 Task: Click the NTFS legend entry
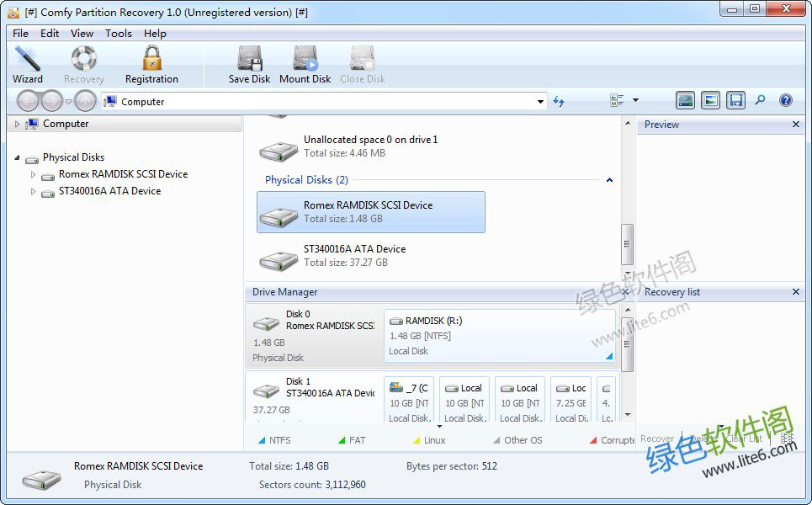274,440
